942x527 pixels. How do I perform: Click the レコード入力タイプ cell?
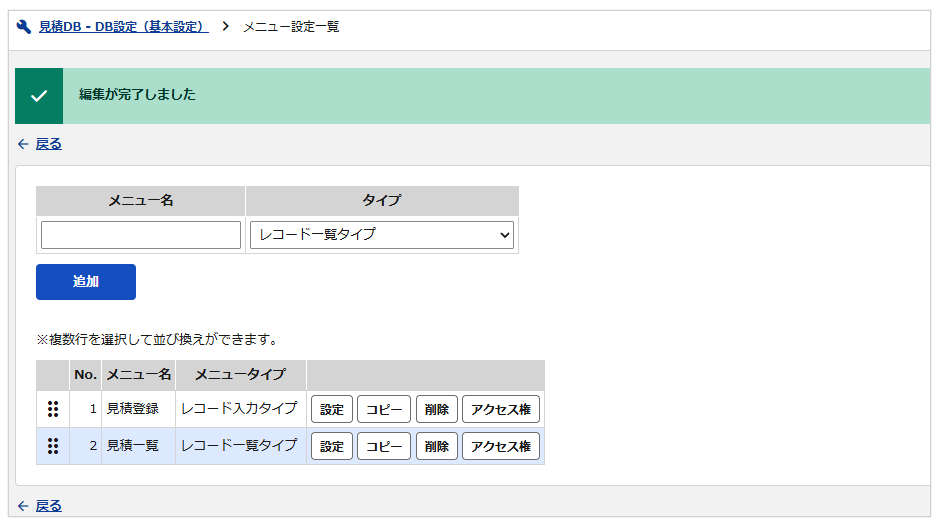point(240,409)
